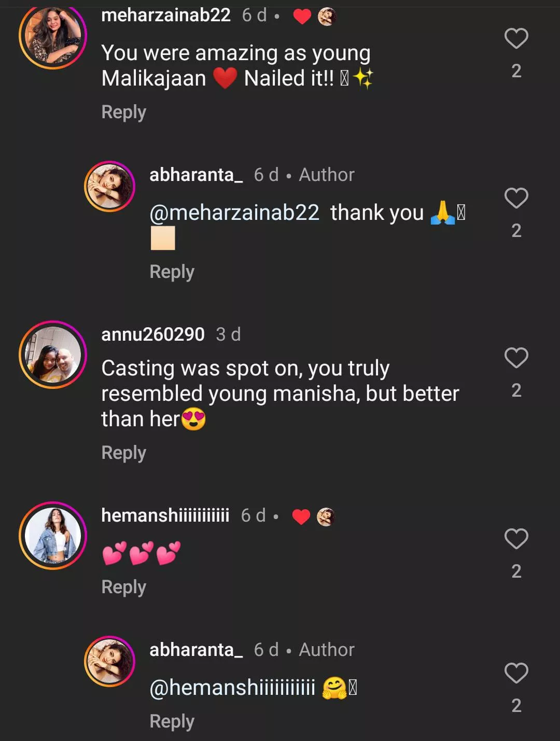The image size is (560, 741).
Task: Reply to abharanta_'s hugging emoji comment
Action: [x=172, y=721]
